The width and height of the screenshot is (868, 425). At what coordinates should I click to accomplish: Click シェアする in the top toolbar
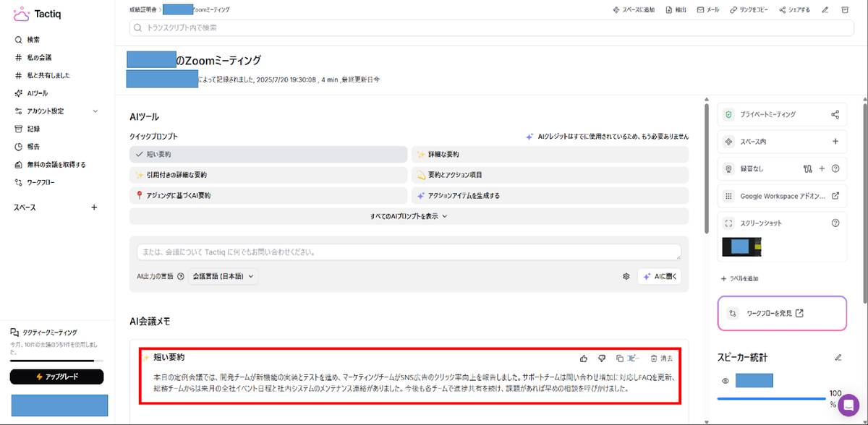click(796, 10)
